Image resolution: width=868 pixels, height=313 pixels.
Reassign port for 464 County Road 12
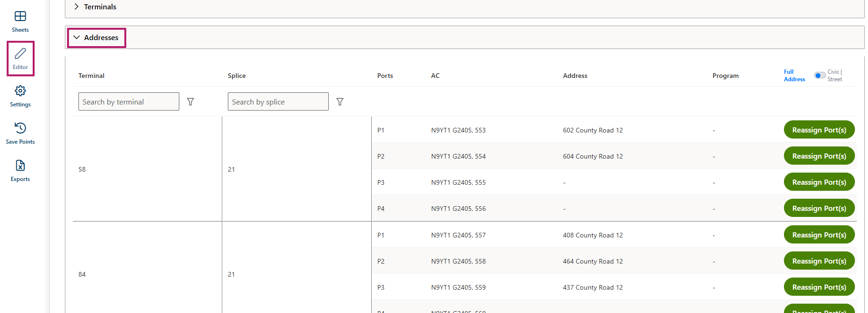pyautogui.click(x=819, y=261)
